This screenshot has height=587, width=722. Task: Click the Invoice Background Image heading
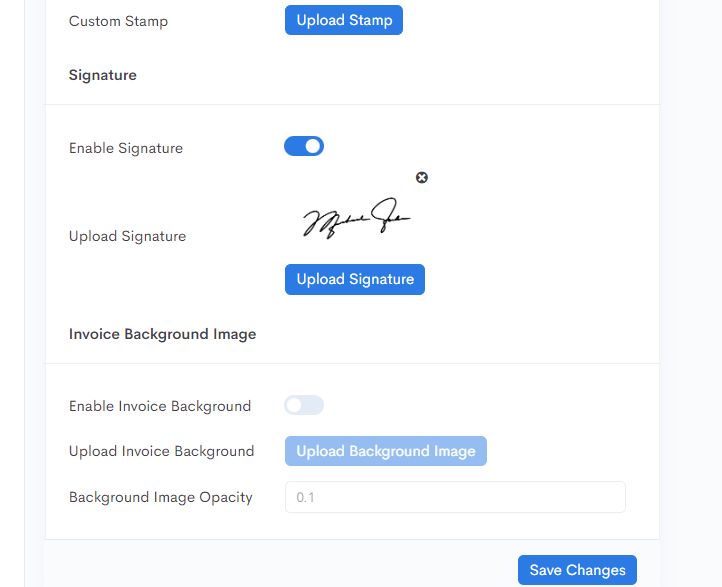(163, 334)
